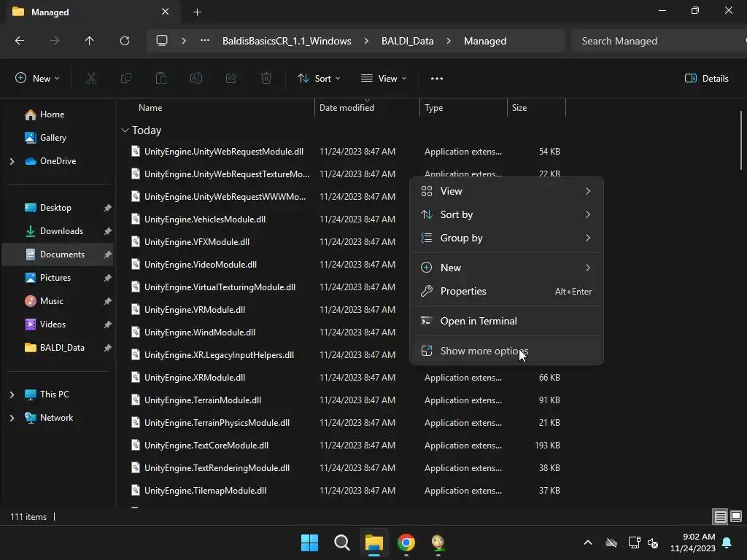Open File Explorer from taskbar
The height and width of the screenshot is (560, 747).
click(x=374, y=542)
